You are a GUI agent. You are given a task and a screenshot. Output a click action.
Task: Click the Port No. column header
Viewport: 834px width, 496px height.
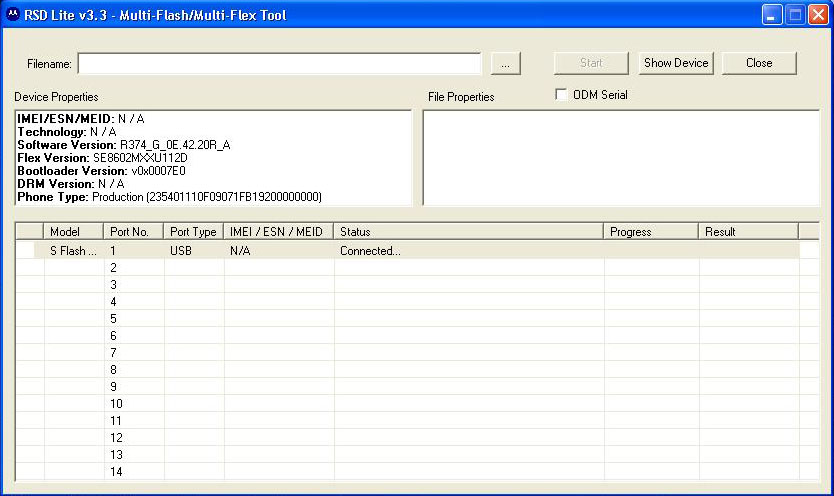point(134,232)
